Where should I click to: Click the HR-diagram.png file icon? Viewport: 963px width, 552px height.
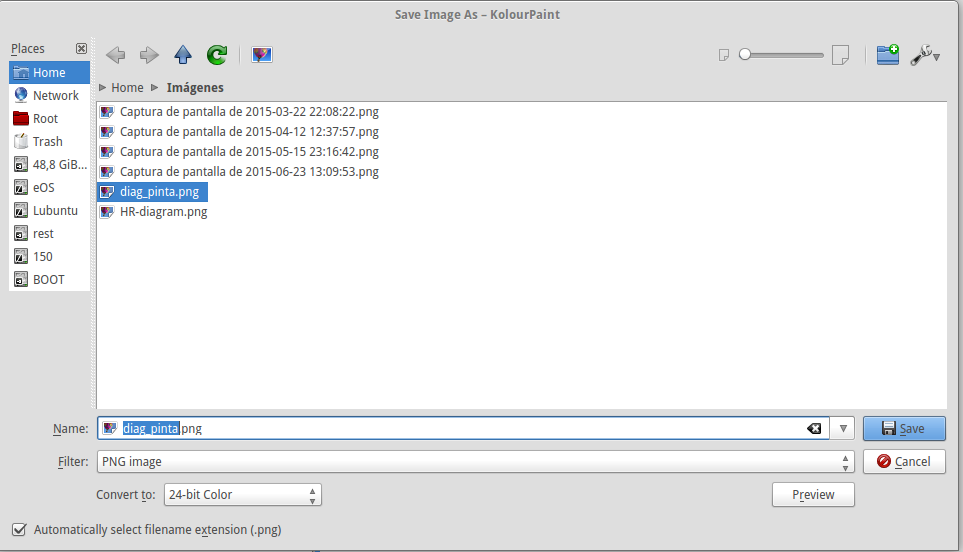click(x=107, y=212)
